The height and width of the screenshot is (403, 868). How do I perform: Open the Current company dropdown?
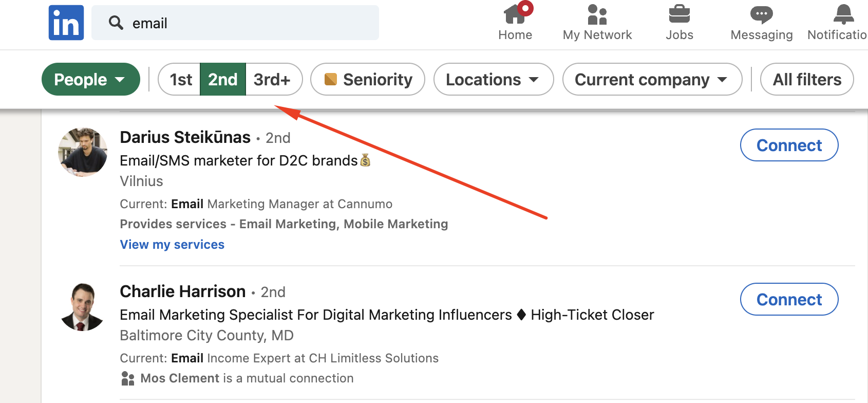[x=651, y=79]
